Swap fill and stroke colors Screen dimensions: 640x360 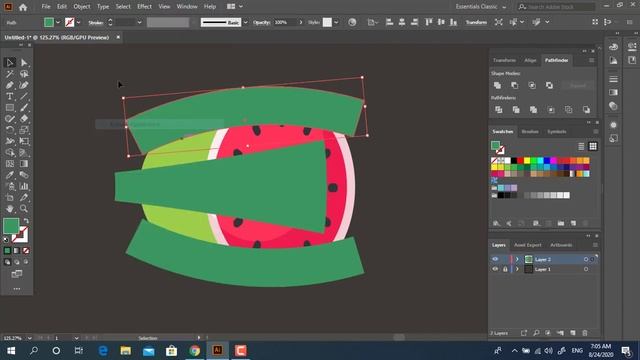26,221
